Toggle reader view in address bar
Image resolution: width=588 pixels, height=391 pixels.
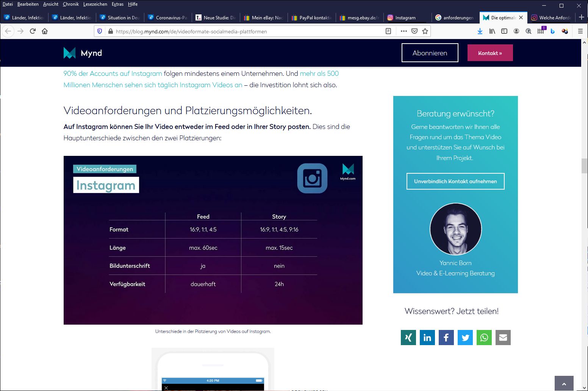coord(388,31)
